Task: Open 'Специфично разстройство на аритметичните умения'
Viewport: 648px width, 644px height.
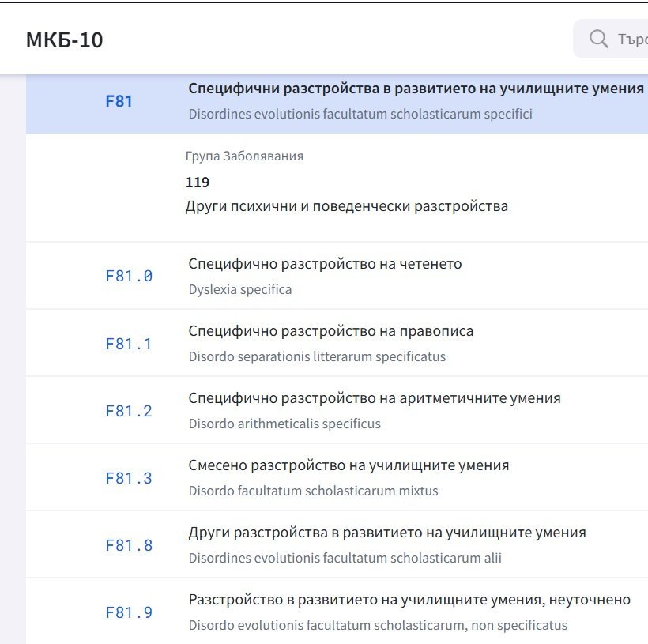Action: (x=375, y=398)
